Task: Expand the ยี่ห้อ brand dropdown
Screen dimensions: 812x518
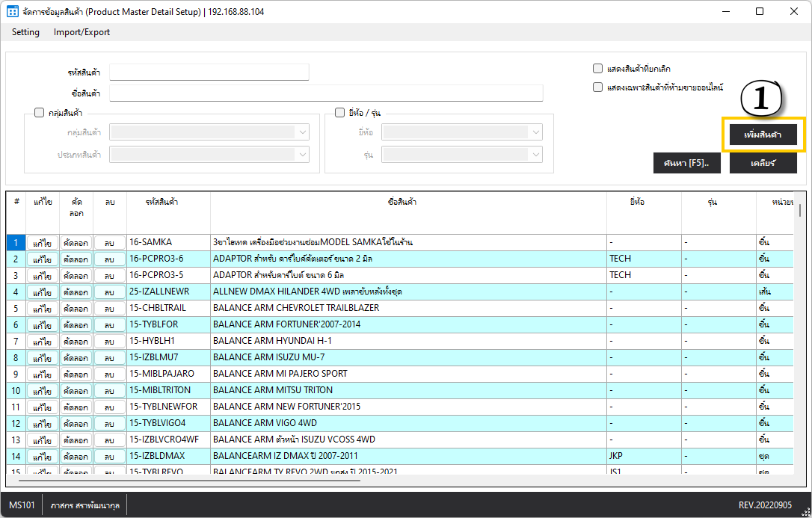Action: [x=462, y=132]
